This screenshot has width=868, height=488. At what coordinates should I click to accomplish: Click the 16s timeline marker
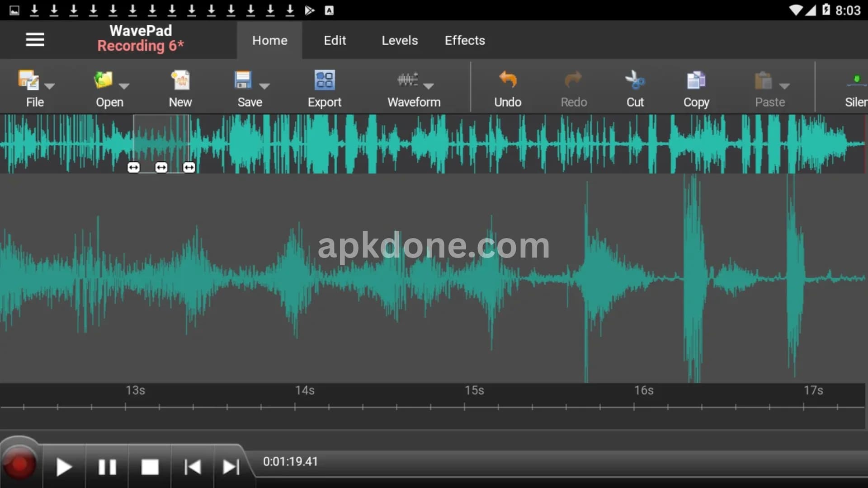point(644,390)
